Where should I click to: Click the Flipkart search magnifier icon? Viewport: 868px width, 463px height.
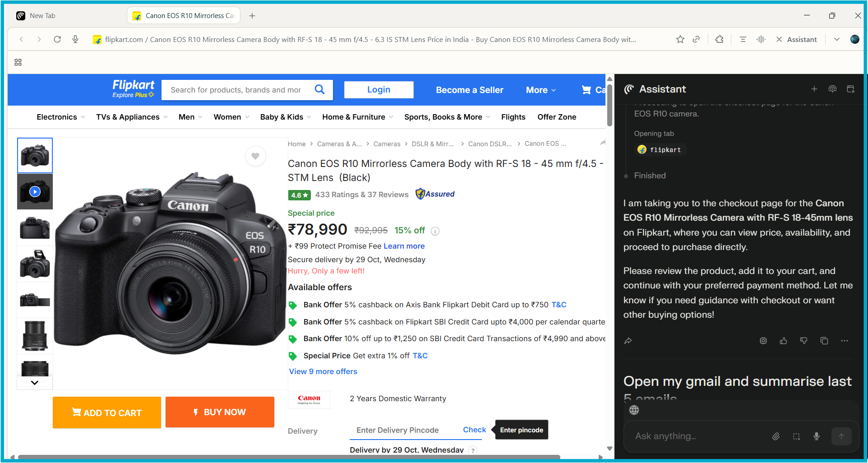point(319,90)
